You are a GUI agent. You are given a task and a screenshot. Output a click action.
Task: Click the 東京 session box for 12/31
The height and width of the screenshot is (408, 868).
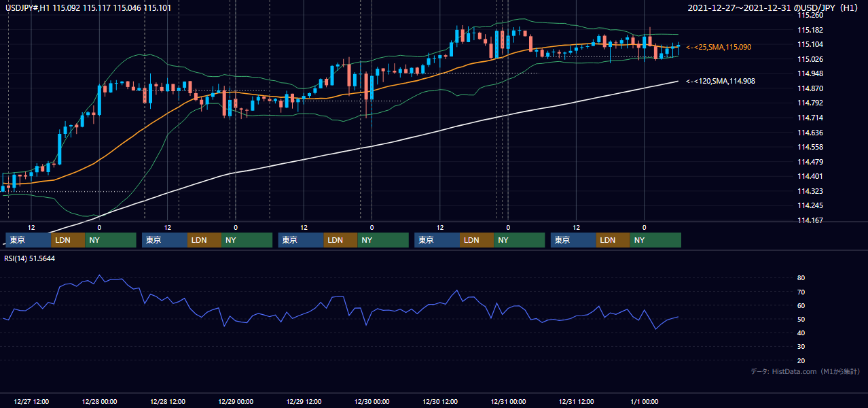coord(574,240)
